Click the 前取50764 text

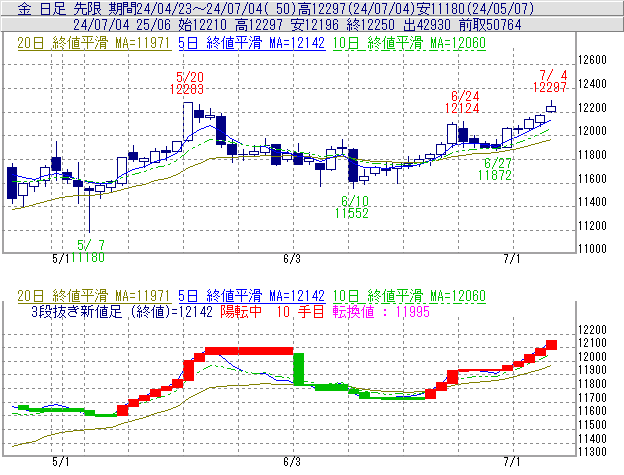click(x=490, y=25)
